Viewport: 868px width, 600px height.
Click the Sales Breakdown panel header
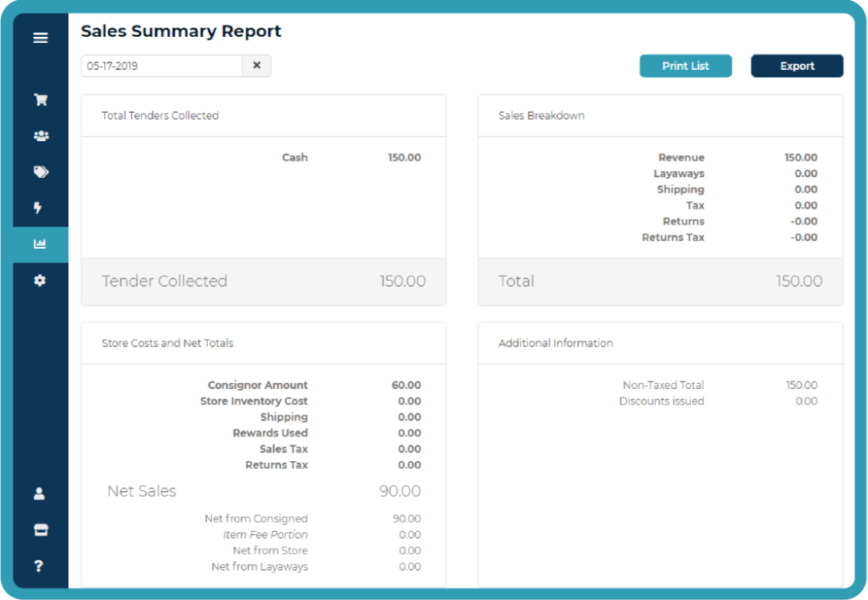point(541,116)
